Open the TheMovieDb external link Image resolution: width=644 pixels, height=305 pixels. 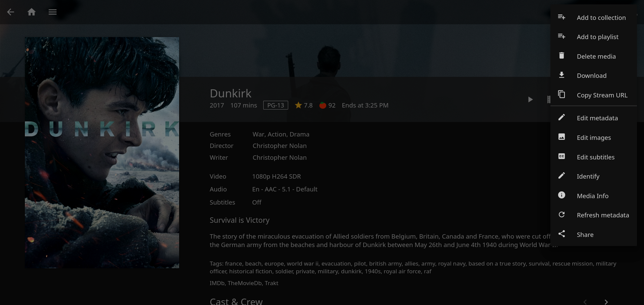(245, 283)
